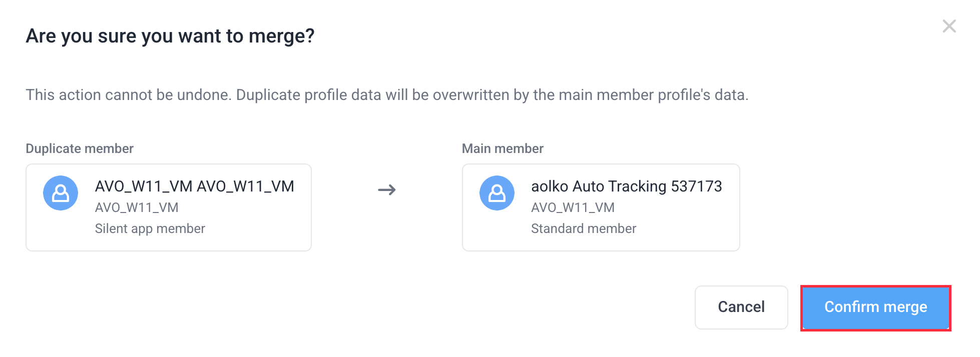Click the arrow between member cards
Screen dimensions: 980x357
(x=387, y=190)
